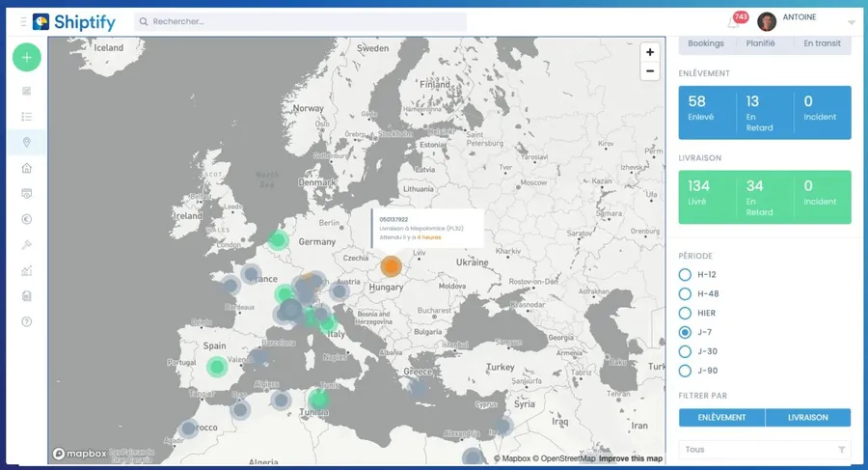Open the 134 Livré delivery tile
This screenshot has height=470, width=868.
tap(708, 197)
